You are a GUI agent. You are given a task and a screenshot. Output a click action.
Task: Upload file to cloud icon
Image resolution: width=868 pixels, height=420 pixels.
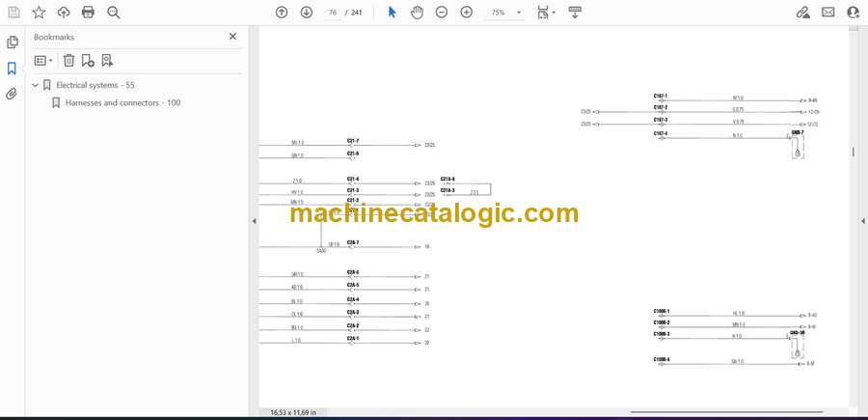[x=64, y=13]
